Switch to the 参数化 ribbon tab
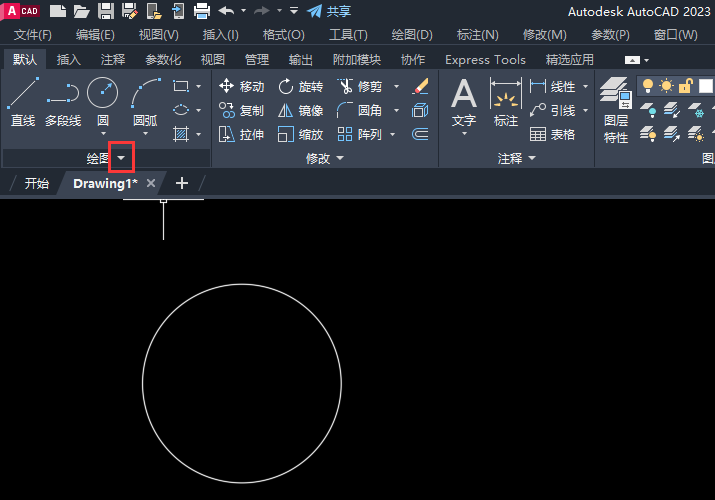Viewport: 715px width, 500px height. pos(163,60)
